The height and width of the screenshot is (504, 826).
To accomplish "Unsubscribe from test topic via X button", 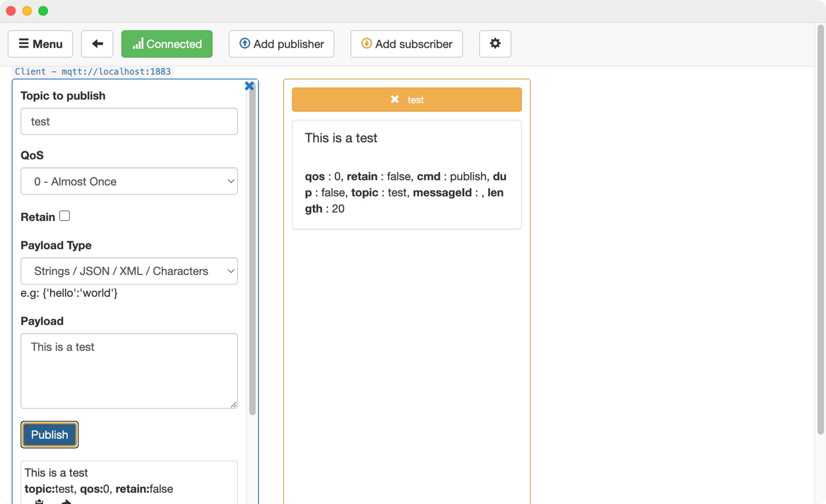I will click(x=395, y=99).
